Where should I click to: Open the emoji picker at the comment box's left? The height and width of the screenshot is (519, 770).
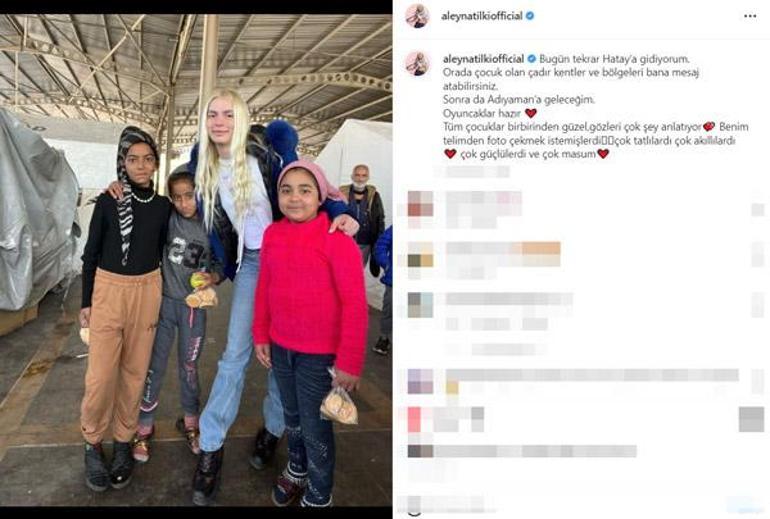pyautogui.click(x=414, y=505)
